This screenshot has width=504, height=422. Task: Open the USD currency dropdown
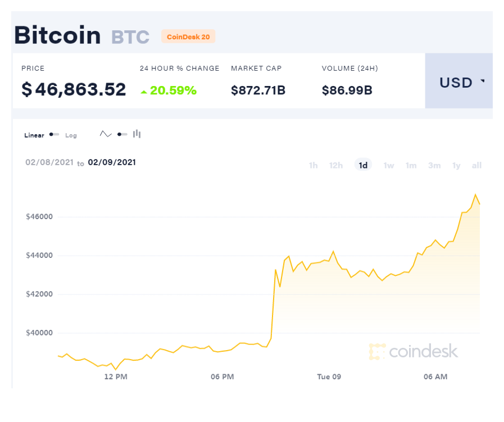click(458, 81)
